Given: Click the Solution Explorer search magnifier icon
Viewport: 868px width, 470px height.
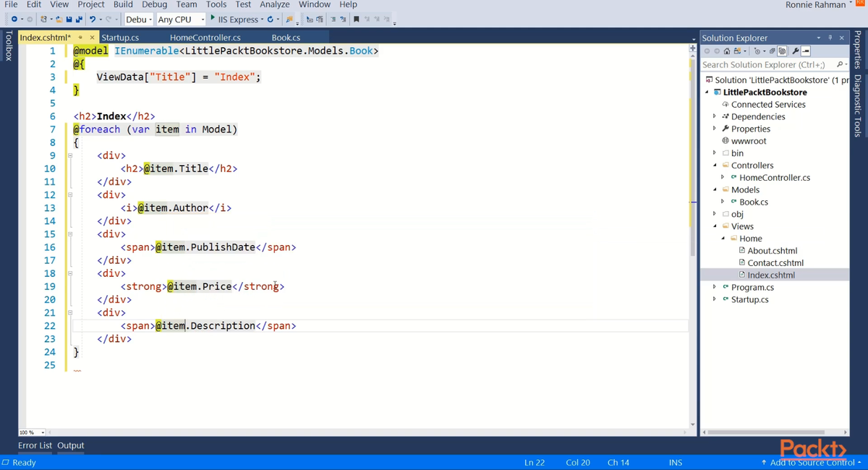Looking at the screenshot, I should coord(840,64).
